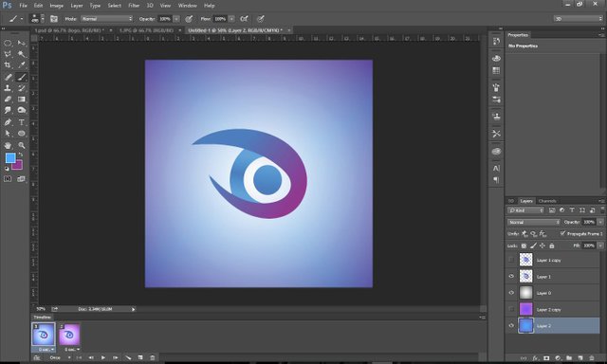Image resolution: width=607 pixels, height=364 pixels.
Task: Switch to the Channels tab
Action: pos(547,201)
